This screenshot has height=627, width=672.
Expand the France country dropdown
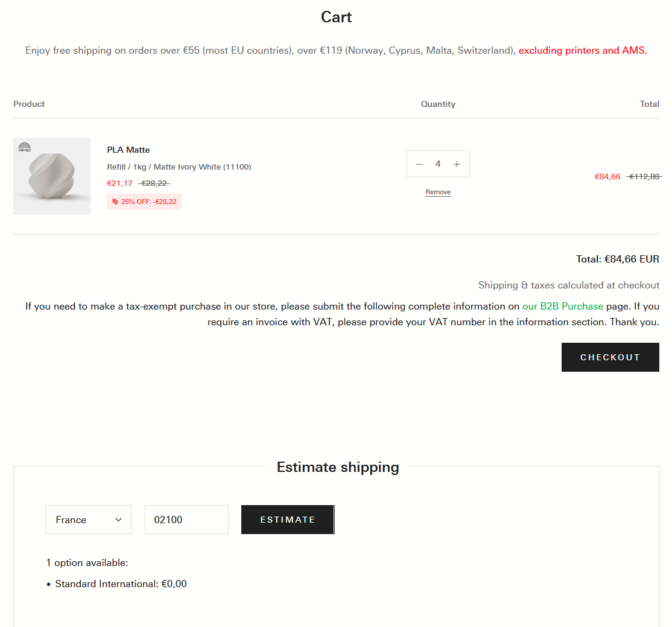click(x=89, y=520)
